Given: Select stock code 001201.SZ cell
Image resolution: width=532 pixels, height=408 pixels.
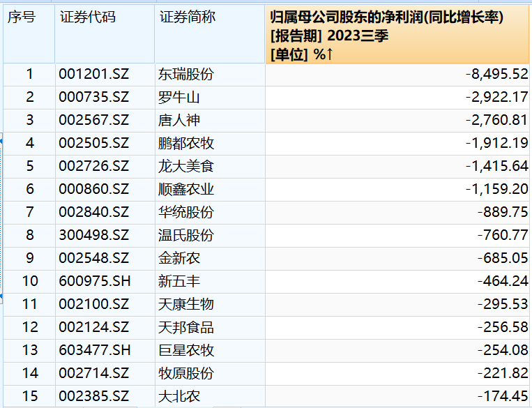Looking at the screenshot, I should [x=105, y=75].
